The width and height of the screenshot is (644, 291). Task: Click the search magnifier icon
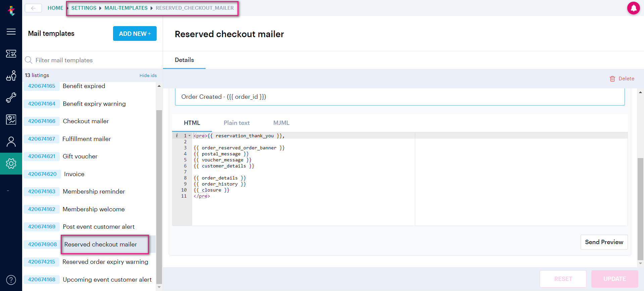[29, 60]
